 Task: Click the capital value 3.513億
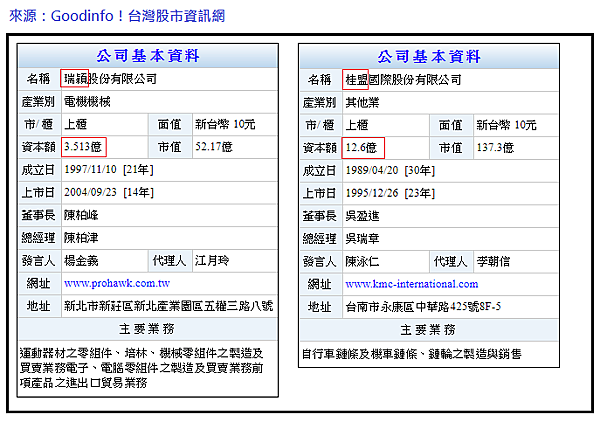[83, 147]
